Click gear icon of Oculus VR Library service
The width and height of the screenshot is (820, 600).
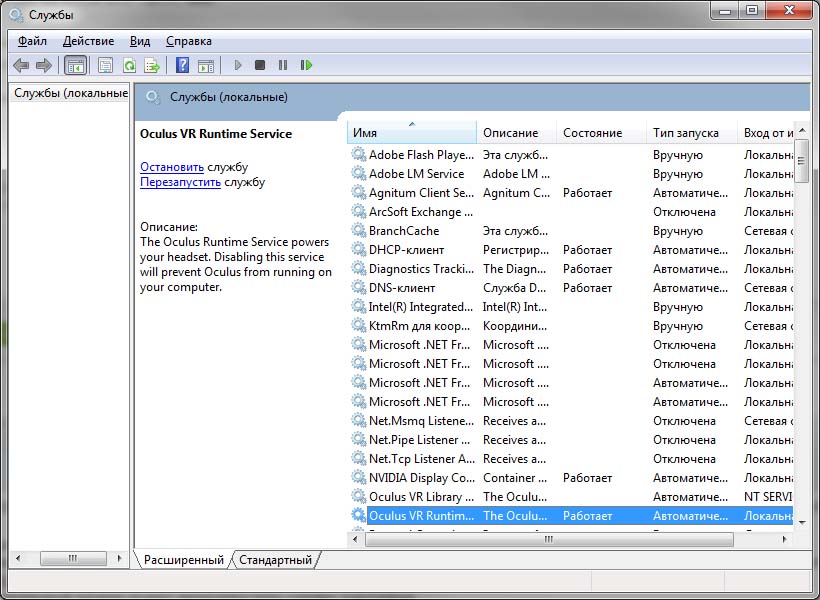click(x=358, y=496)
